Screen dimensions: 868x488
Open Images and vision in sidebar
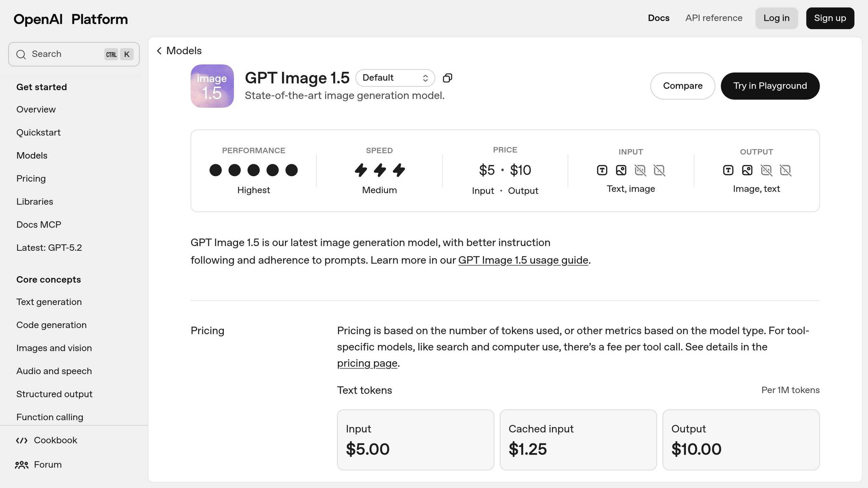pos(54,348)
